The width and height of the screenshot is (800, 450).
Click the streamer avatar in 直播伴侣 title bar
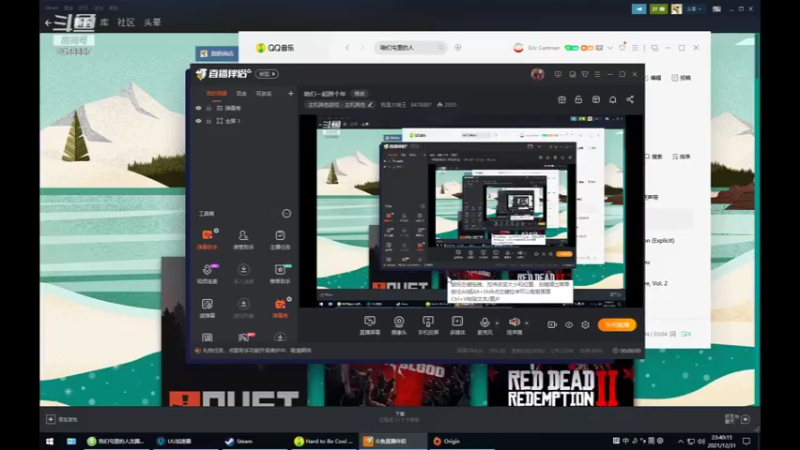[x=537, y=74]
